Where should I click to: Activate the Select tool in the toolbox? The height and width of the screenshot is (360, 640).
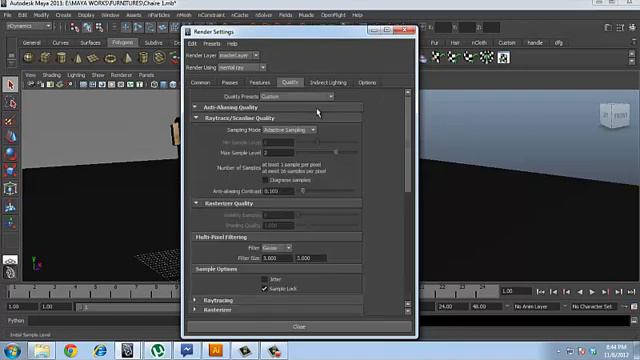(x=10, y=85)
